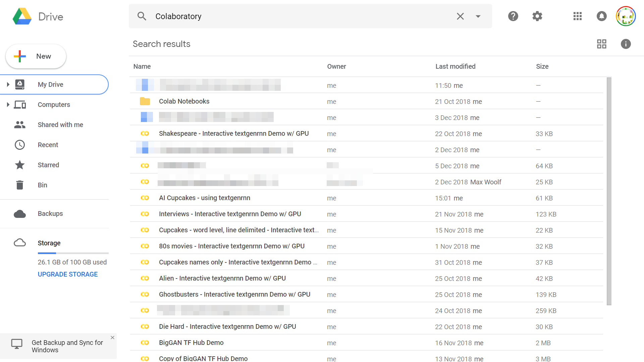Image resolution: width=644 pixels, height=362 pixels.
Task: Select Colab Notebooks folder row
Action: pyautogui.click(x=366, y=101)
